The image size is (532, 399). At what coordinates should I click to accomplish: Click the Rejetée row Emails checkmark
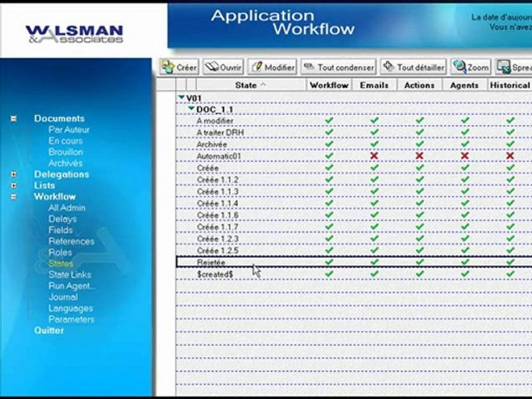(374, 262)
